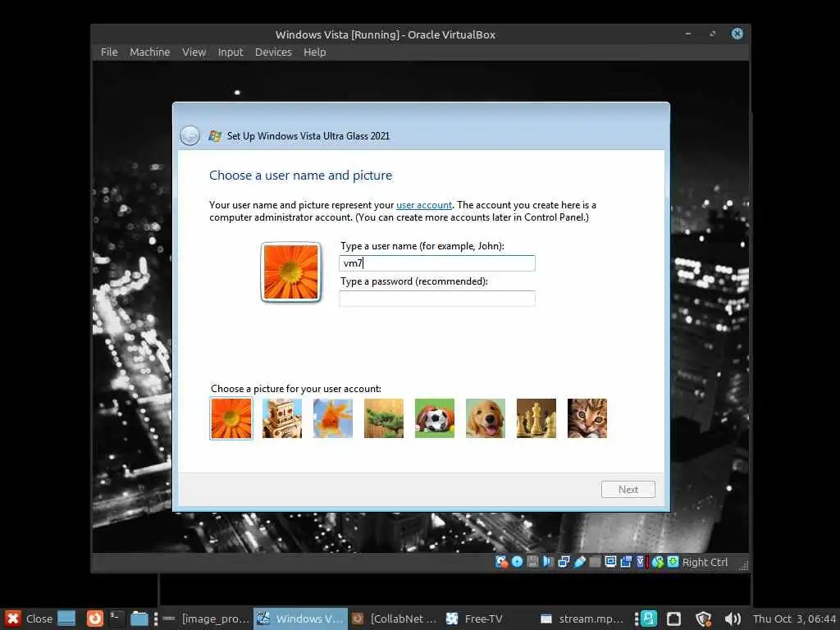Focus the password input field
Screen dimensions: 840x630
pyautogui.click(x=437, y=299)
